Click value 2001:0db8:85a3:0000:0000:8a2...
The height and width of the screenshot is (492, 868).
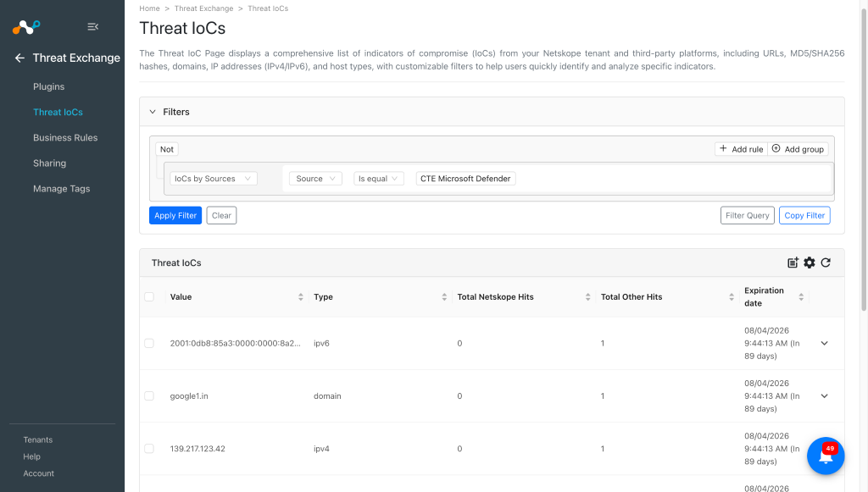click(236, 343)
